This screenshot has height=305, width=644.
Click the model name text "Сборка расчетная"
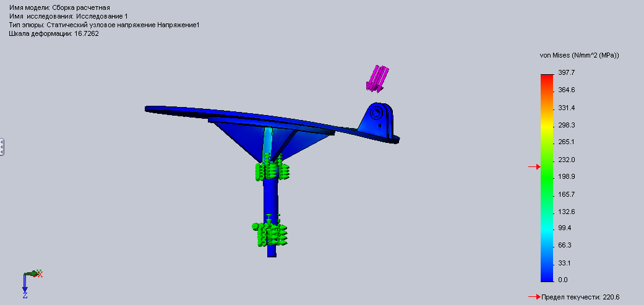[x=81, y=7]
